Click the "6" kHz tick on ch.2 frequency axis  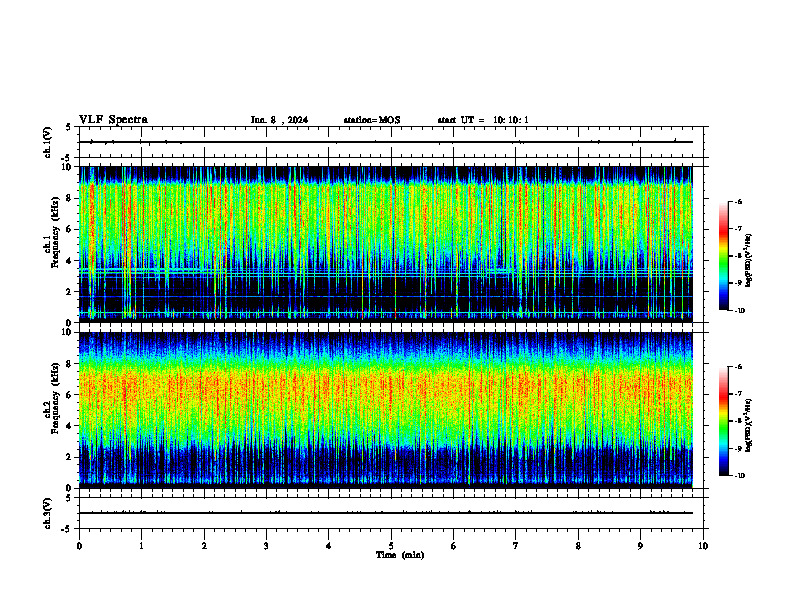pyautogui.click(x=70, y=395)
